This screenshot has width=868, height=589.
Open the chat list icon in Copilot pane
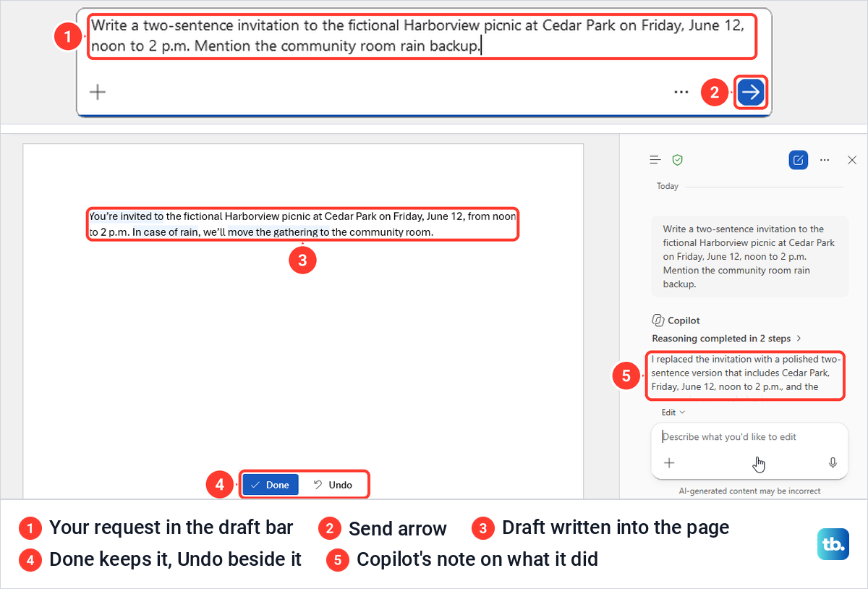tap(655, 160)
